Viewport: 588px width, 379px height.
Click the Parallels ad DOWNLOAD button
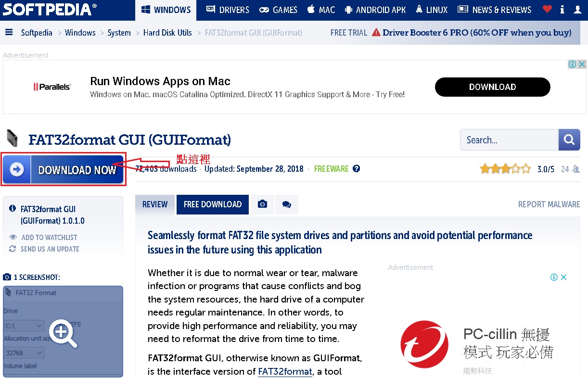[492, 87]
